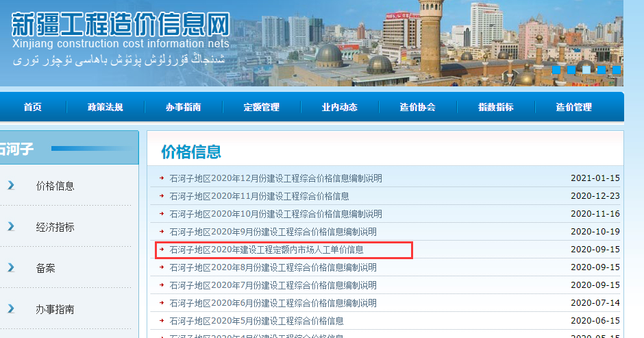Open 石河子地区2020年5月份建设工程综合价格信息
Image resolution: width=644 pixels, height=338 pixels.
pyautogui.click(x=257, y=321)
